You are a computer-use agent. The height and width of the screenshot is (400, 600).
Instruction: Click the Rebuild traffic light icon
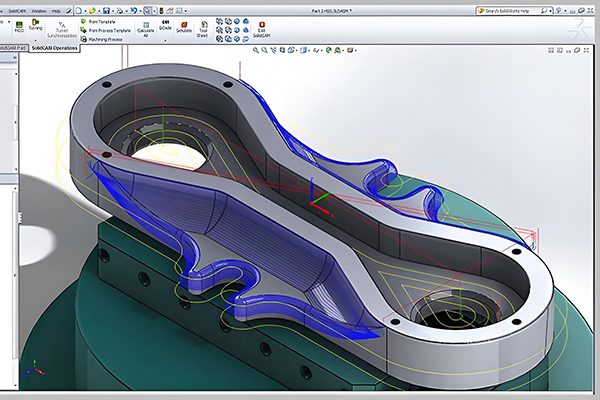click(x=161, y=11)
